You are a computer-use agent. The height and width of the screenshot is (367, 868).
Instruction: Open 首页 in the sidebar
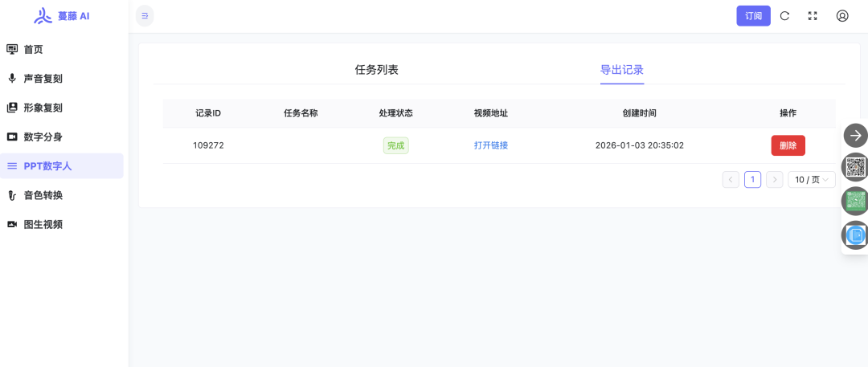click(x=61, y=49)
